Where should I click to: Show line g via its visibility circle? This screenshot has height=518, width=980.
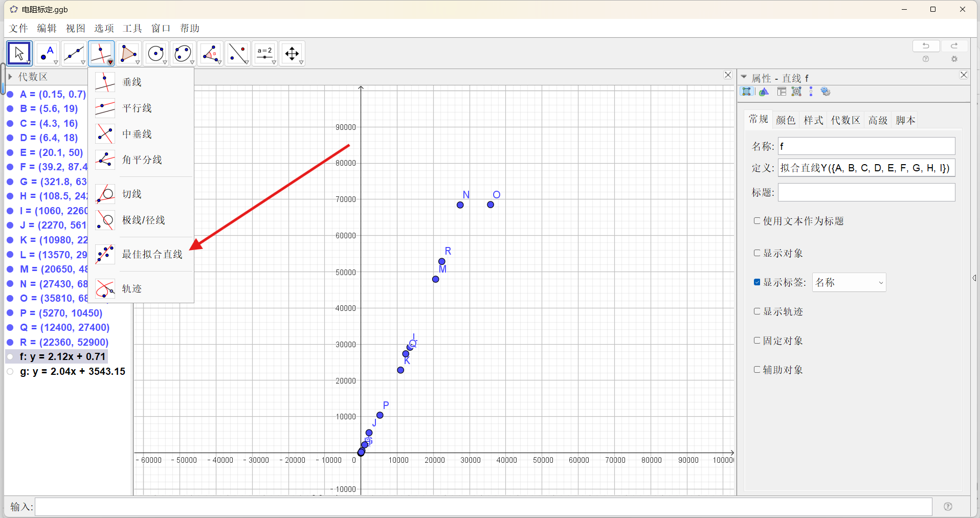click(10, 372)
